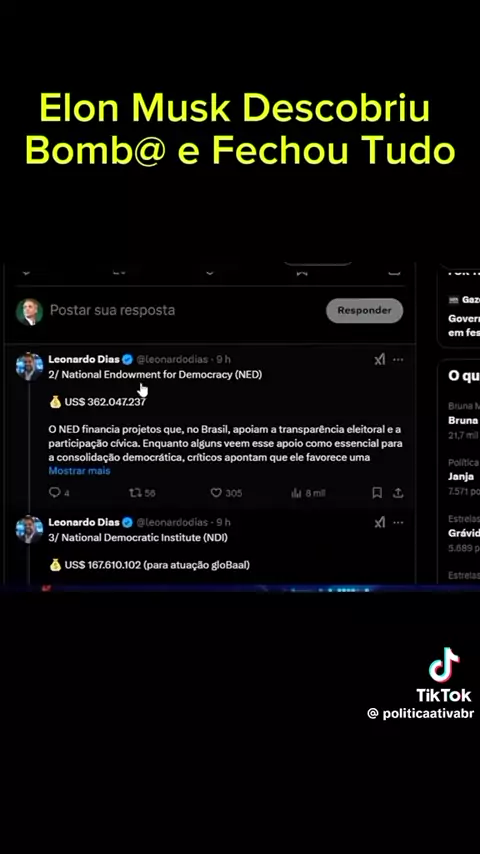Viewport: 480px width, 854px height.
Task: Open the more options menu on NED tweet
Action: pyautogui.click(x=398, y=359)
